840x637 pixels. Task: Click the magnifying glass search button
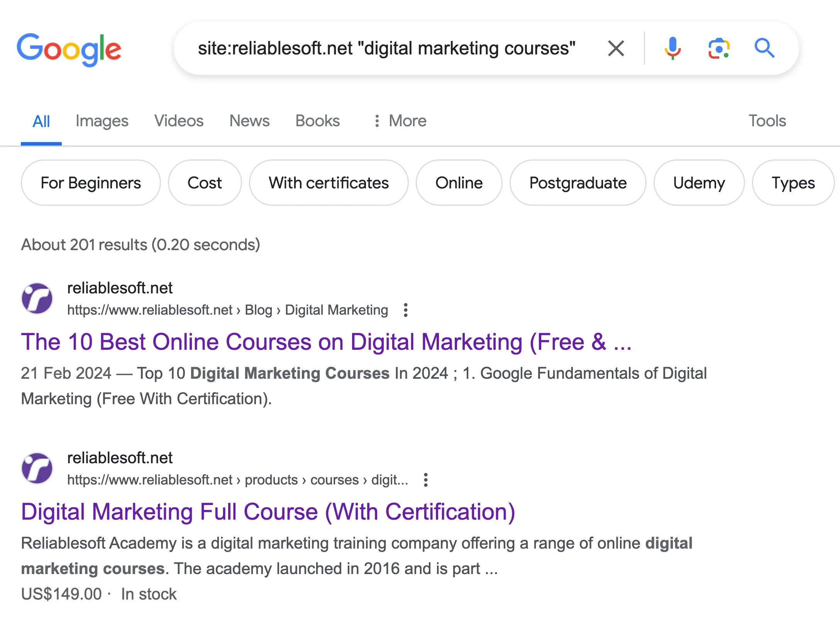coord(764,49)
